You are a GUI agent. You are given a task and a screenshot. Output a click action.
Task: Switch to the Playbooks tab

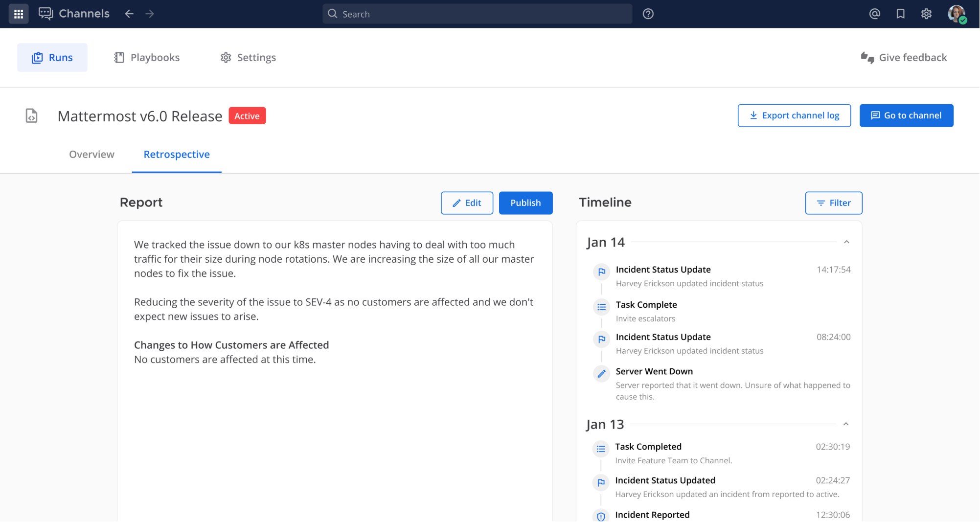147,58
